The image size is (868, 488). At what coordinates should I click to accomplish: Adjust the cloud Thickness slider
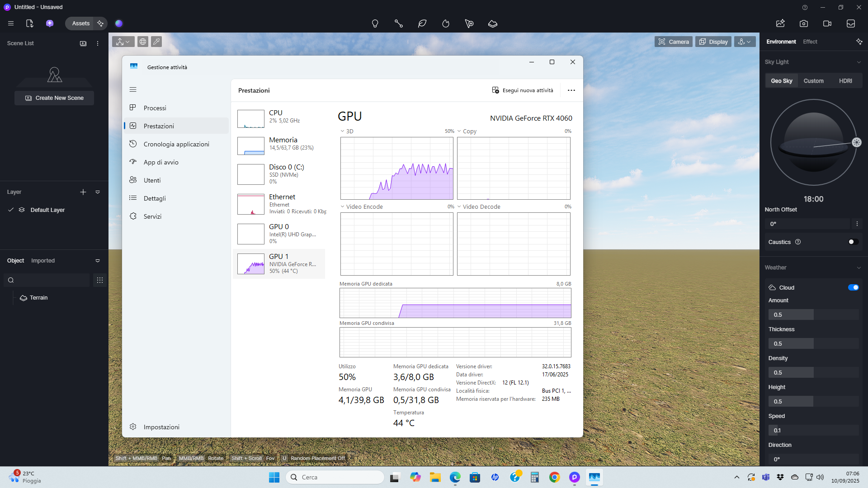coord(813,343)
